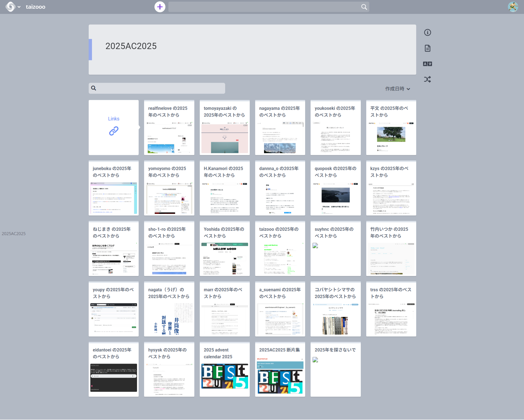The height and width of the screenshot is (420, 524).
Task: Open '2025 advent calendar 2025' card
Action: pyautogui.click(x=224, y=370)
